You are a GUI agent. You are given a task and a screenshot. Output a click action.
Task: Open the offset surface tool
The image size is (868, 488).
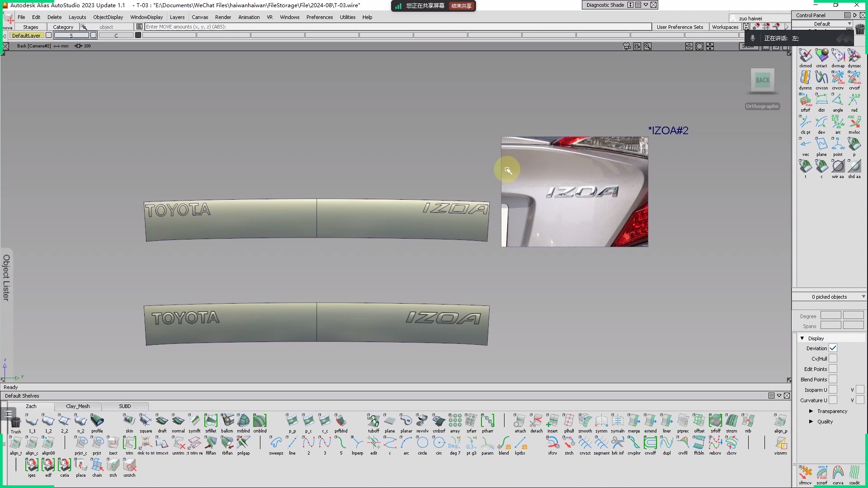coord(699,421)
